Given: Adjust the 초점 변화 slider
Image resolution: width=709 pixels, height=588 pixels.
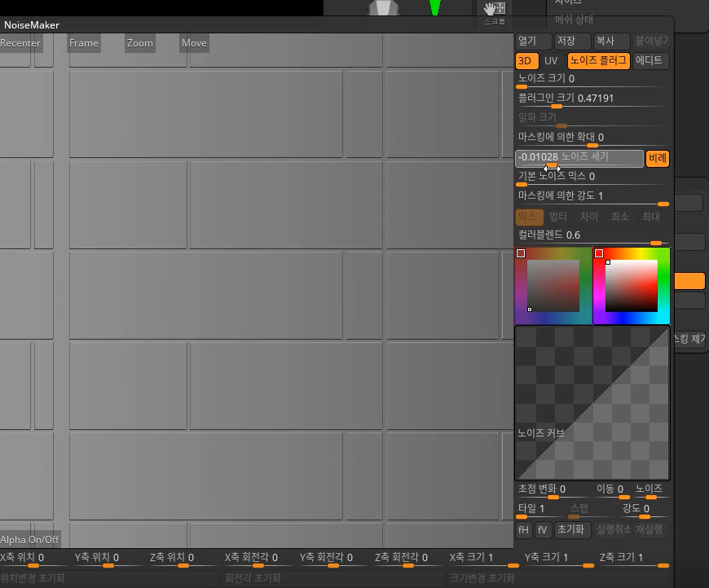Looking at the screenshot, I should click(x=553, y=491).
